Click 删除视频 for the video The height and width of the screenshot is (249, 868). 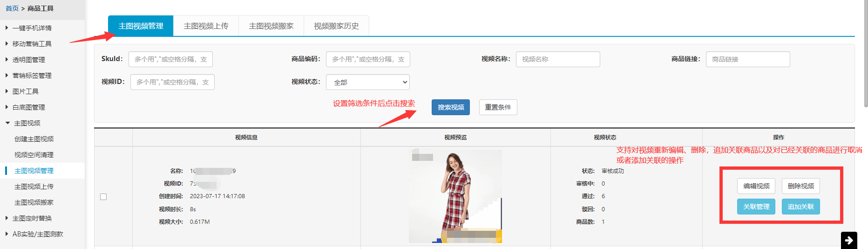[800, 186]
